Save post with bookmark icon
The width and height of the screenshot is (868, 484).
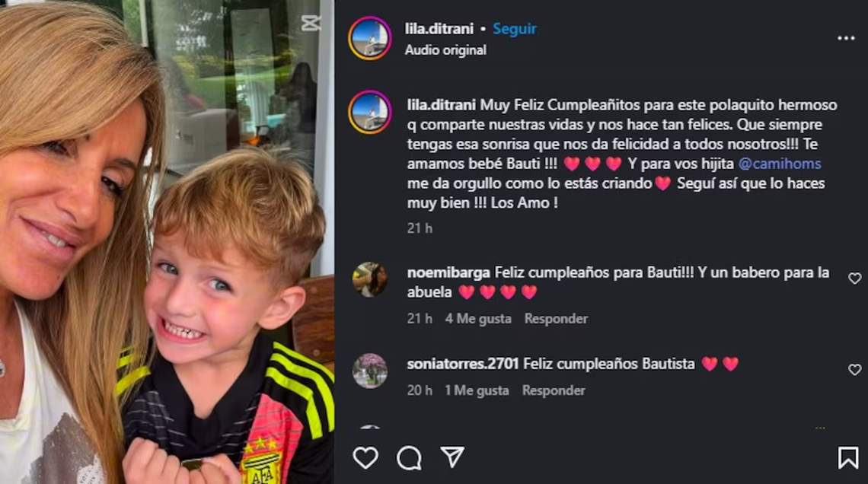(847, 458)
